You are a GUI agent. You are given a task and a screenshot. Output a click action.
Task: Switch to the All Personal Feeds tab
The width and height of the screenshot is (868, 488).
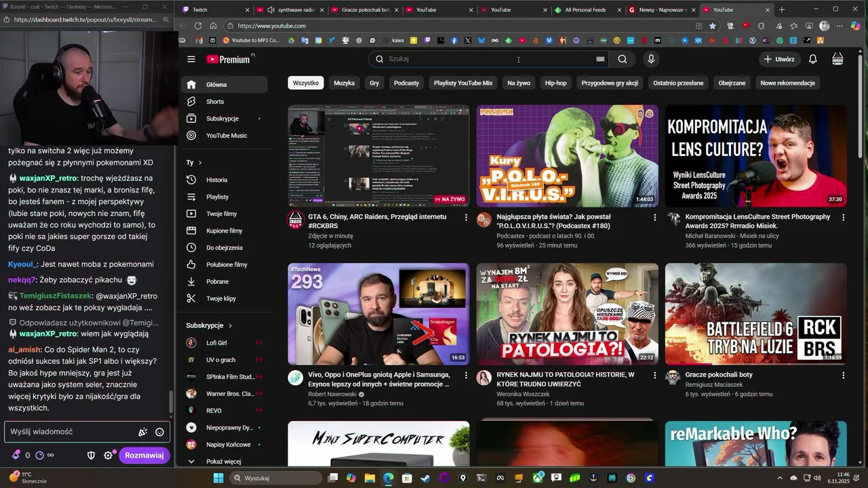pos(585,9)
